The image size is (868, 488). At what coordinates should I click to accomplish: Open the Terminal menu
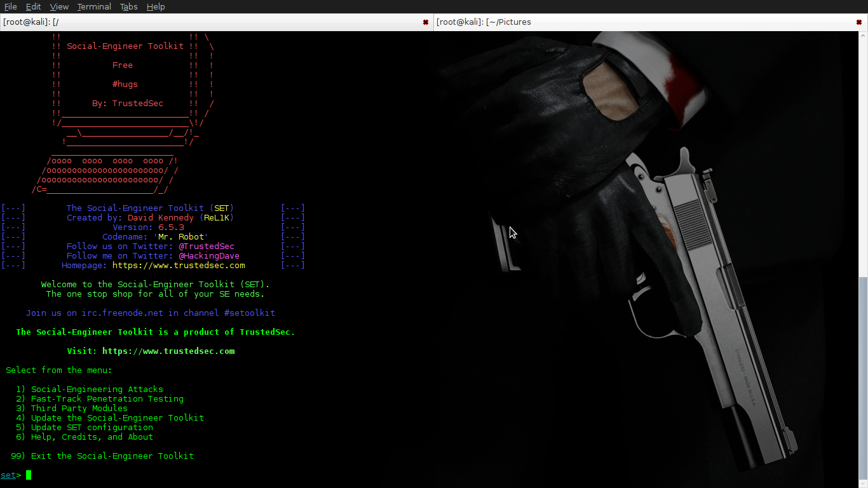(x=94, y=6)
